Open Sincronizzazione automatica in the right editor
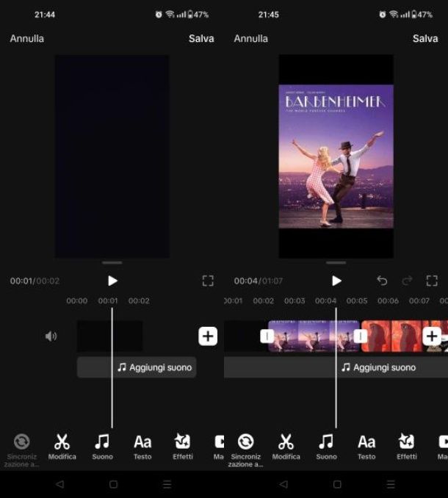 coord(246,450)
